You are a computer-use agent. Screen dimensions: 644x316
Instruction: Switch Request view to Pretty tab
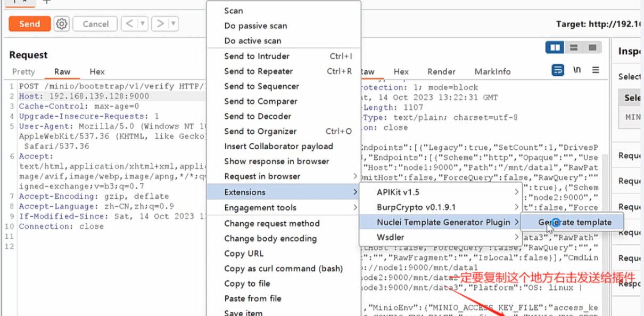point(23,71)
